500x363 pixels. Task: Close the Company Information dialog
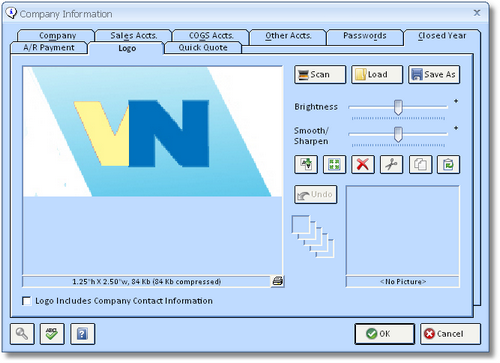point(477,13)
